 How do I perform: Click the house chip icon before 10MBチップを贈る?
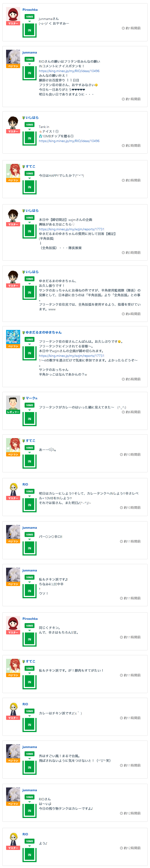pyautogui.click(x=40, y=136)
